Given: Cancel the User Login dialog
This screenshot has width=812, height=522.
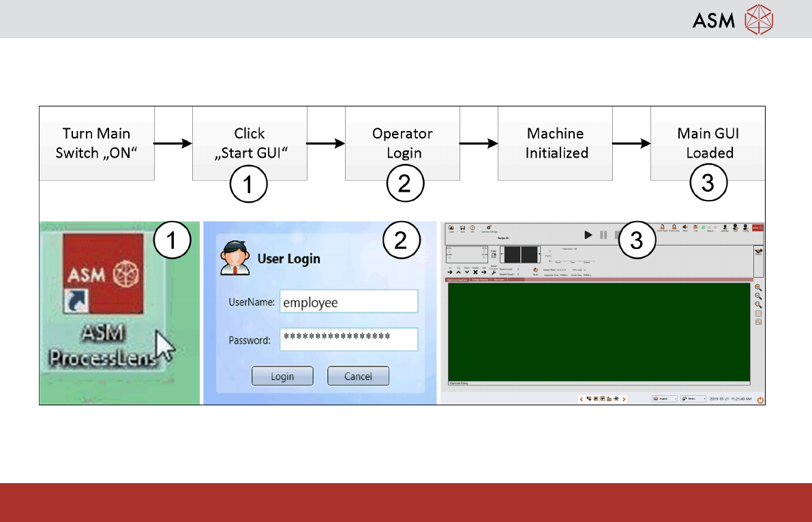Looking at the screenshot, I should pos(358,377).
